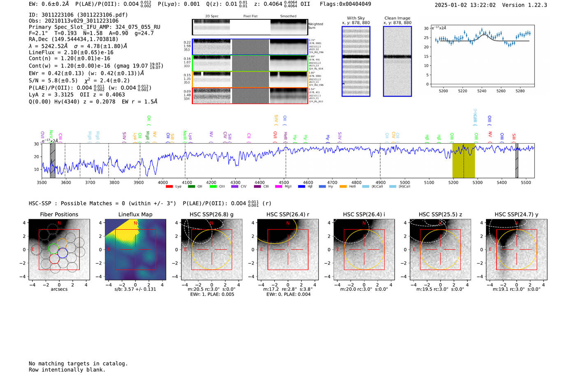Click the hatched gray band near 3540 Å
Viewport: 576px width, 392px height.
click(x=53, y=160)
